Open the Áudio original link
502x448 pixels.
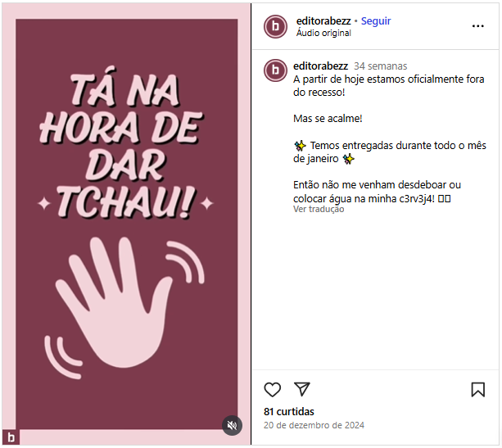[x=323, y=33]
